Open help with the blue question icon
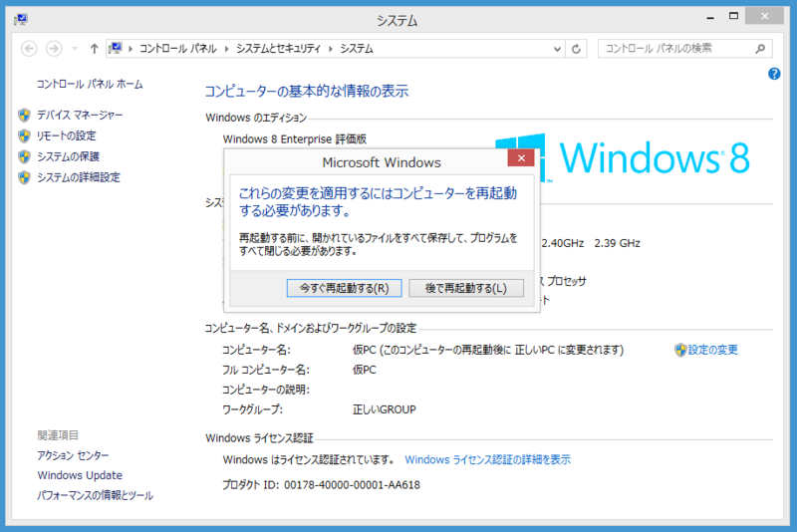This screenshot has height=532, width=797. (774, 74)
